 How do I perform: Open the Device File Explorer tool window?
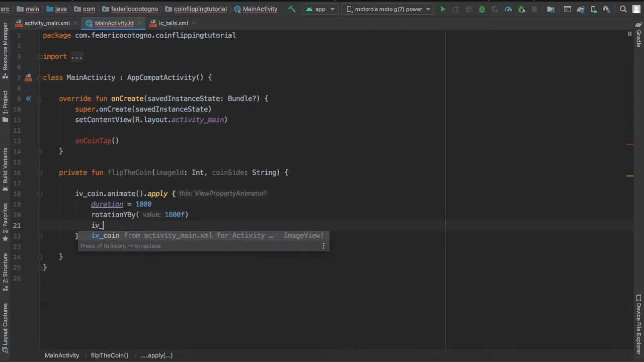click(x=638, y=325)
